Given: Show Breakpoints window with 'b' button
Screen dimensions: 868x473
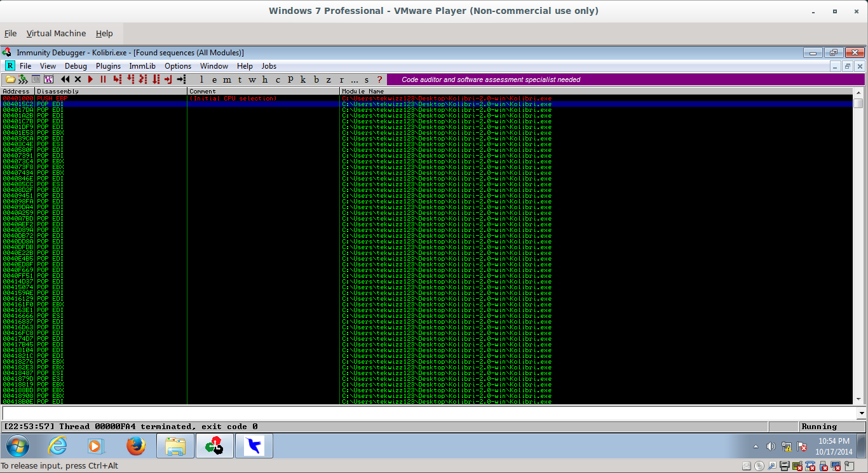Looking at the screenshot, I should 316,79.
